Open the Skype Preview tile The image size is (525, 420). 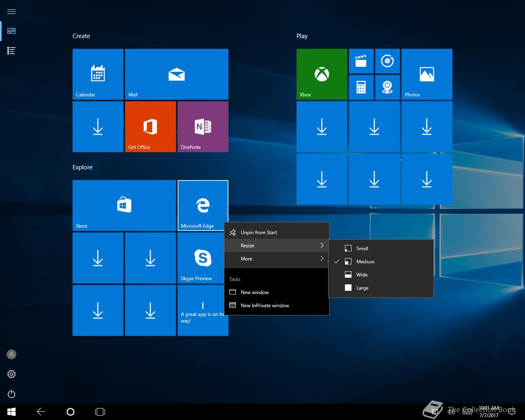pos(203,258)
